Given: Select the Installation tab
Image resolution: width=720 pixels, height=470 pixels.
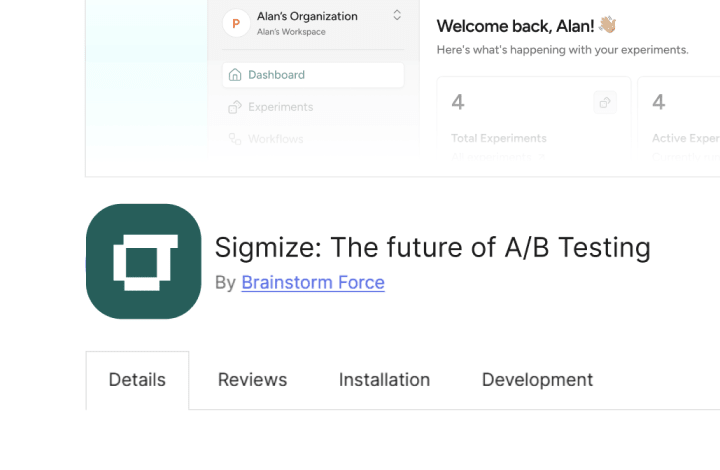Looking at the screenshot, I should click(384, 380).
